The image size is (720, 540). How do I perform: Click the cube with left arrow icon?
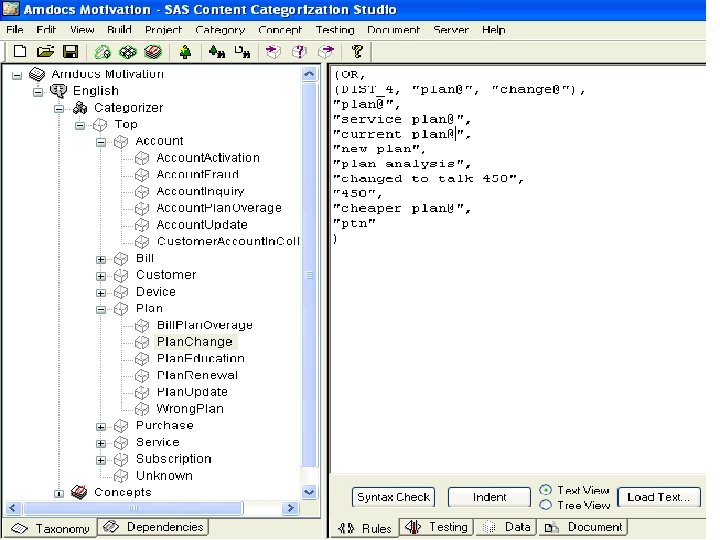tap(273, 51)
